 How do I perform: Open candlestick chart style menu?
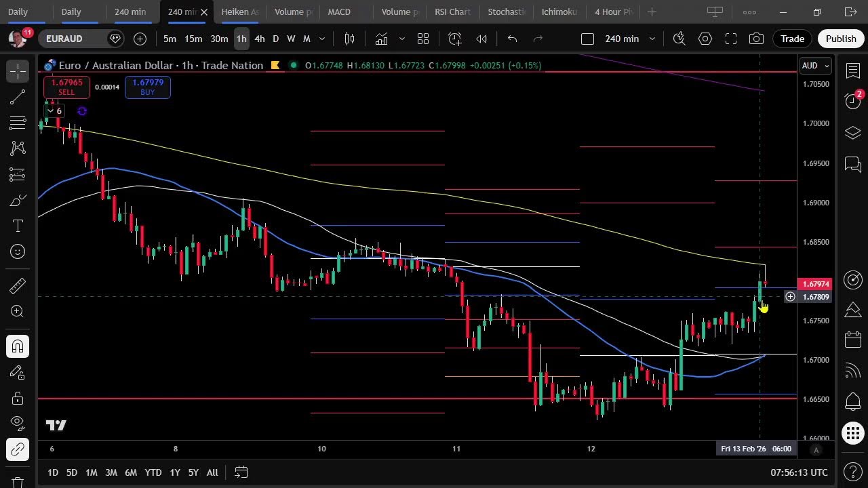click(x=349, y=39)
